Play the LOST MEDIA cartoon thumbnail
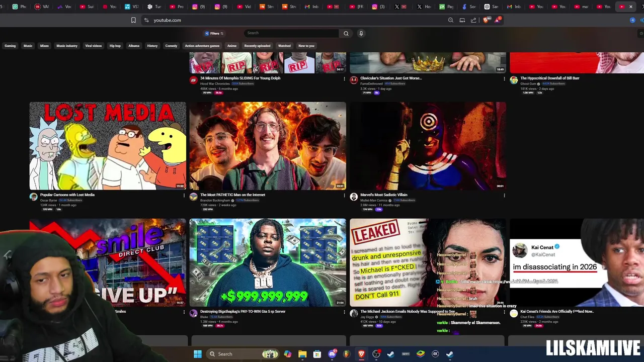This screenshot has width=644, height=362. tap(108, 146)
